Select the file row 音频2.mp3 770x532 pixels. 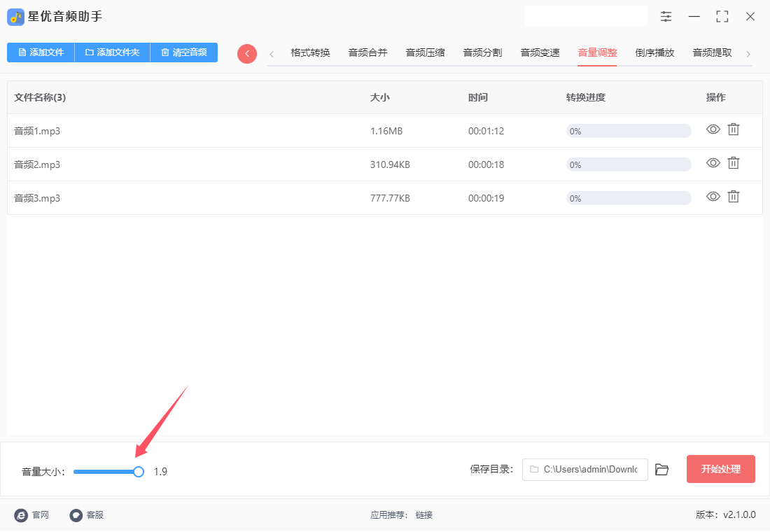click(384, 164)
